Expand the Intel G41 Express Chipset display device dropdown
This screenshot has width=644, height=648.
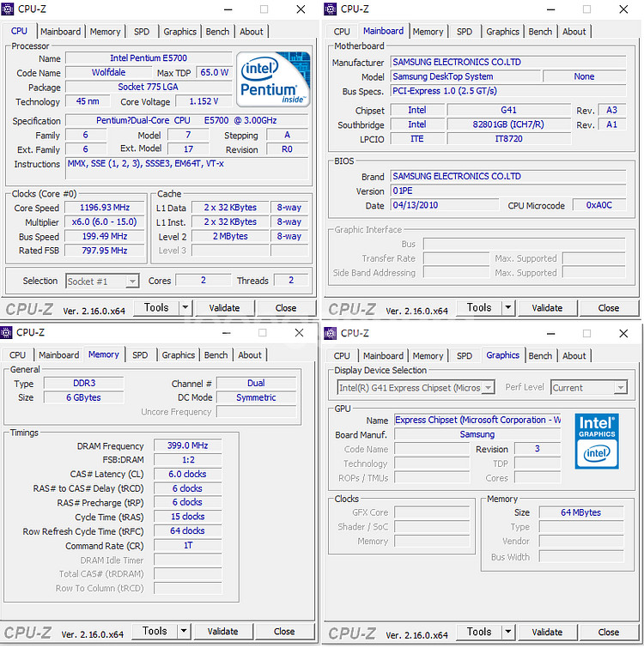pos(489,388)
